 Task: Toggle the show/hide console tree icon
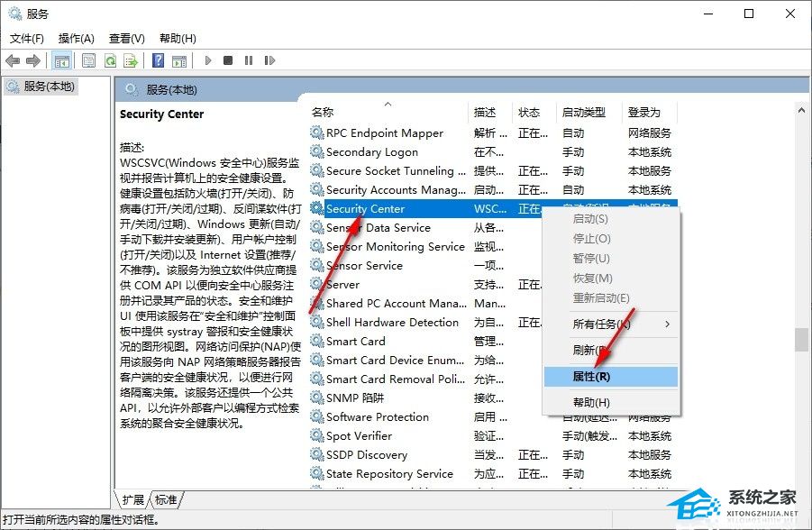(61, 60)
